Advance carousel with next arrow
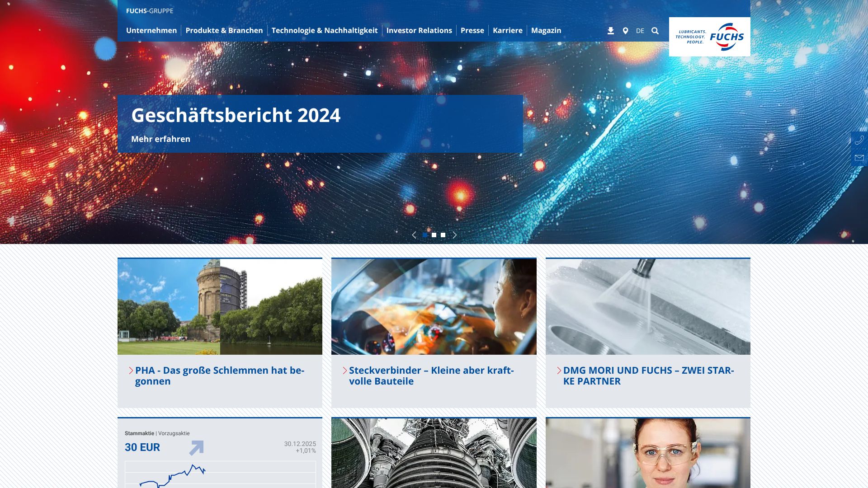 455,235
